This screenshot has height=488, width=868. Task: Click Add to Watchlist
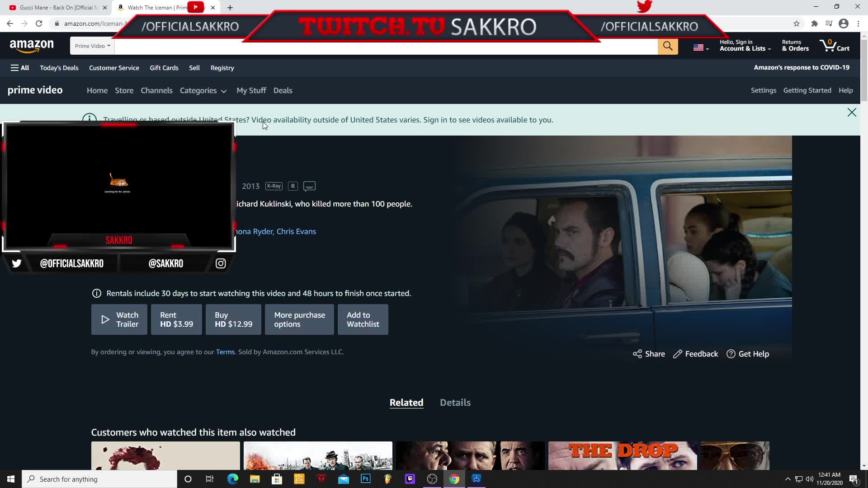(x=363, y=319)
